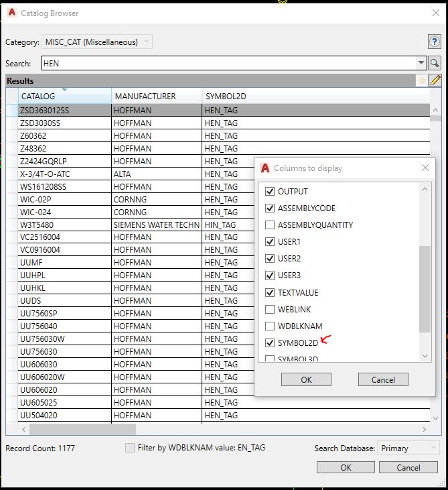Select the Z48362 catalog entry
Screen dimensions: 448x490
(65, 148)
